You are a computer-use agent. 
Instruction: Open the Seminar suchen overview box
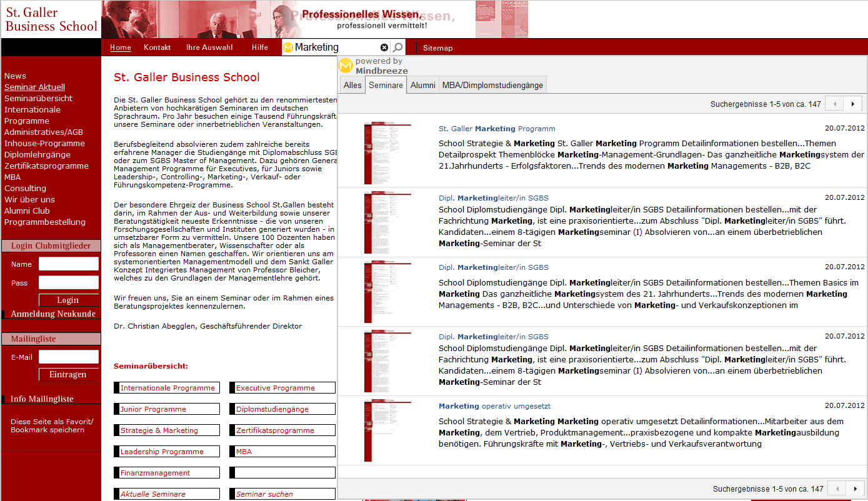tap(282, 494)
